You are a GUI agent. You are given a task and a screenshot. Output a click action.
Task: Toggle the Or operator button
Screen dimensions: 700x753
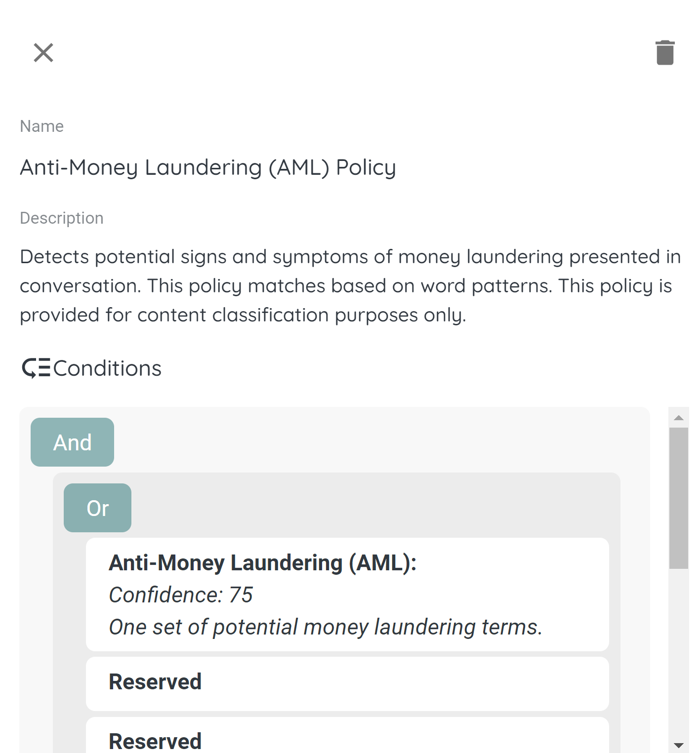point(97,508)
